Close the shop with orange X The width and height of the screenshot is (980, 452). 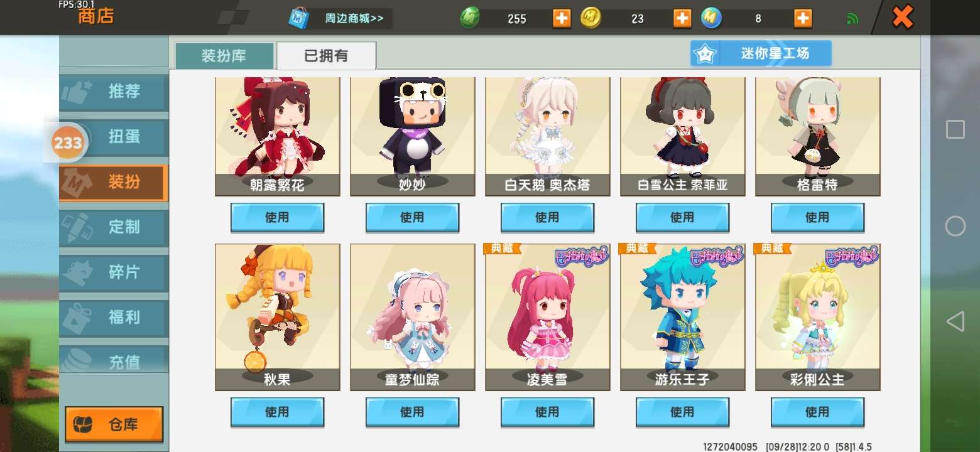tap(903, 17)
